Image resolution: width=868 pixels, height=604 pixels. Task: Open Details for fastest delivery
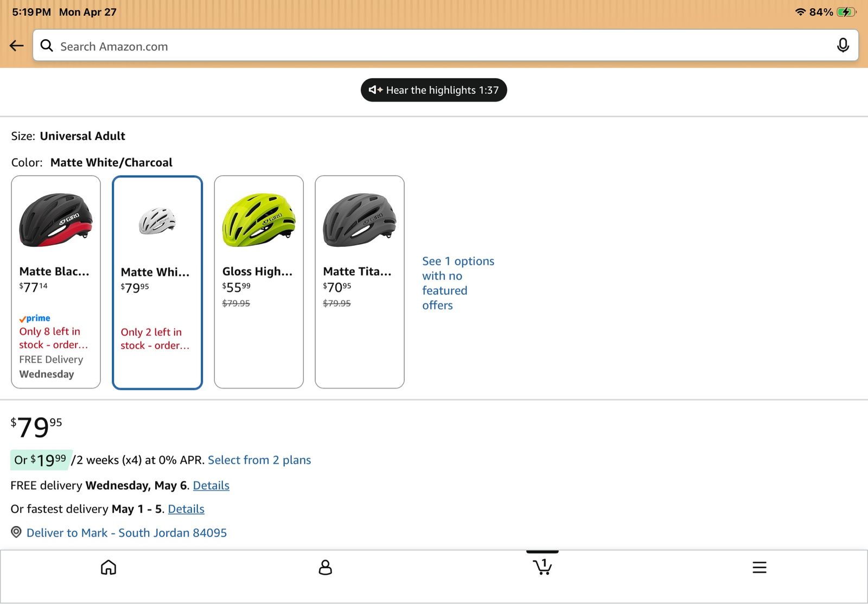[186, 509]
